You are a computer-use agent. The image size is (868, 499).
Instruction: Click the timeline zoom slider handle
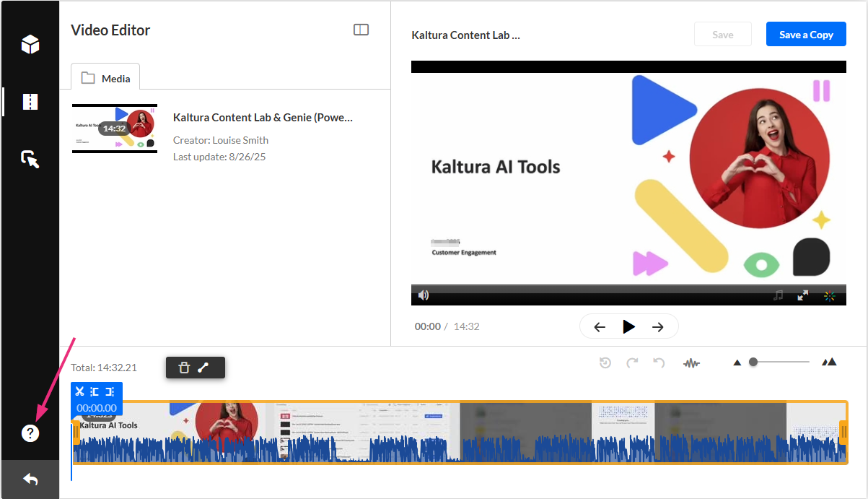point(753,362)
